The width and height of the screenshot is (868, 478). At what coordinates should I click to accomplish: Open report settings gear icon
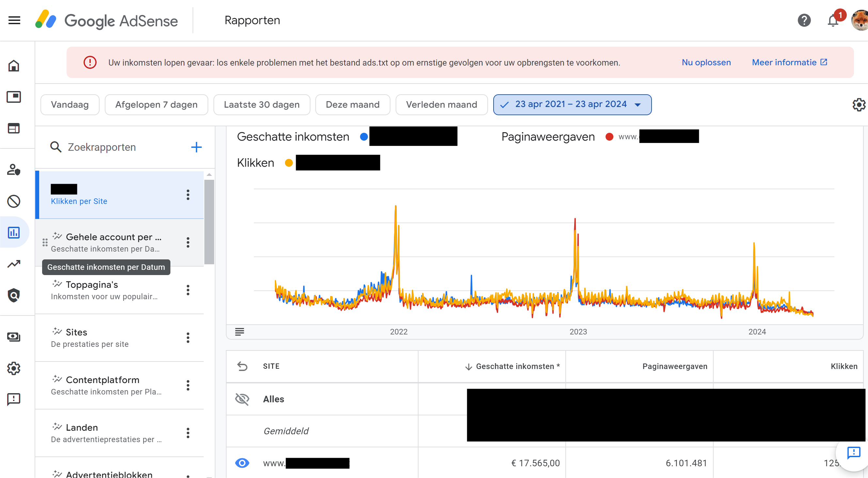[x=859, y=105]
